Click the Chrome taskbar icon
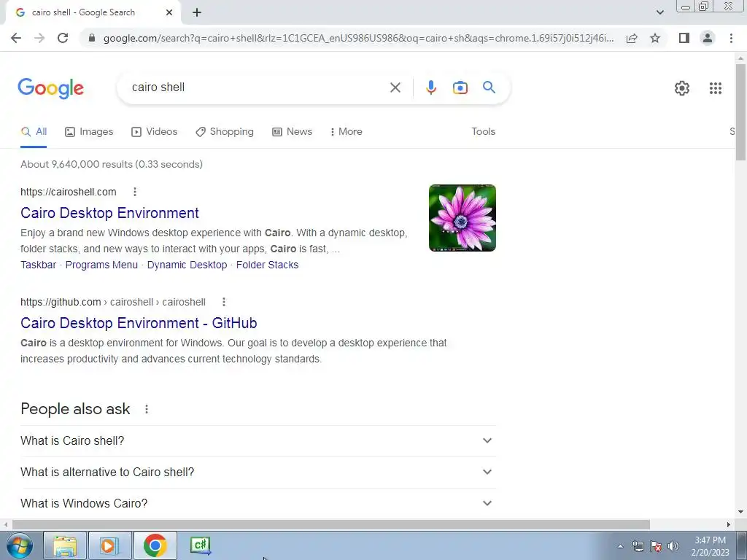The width and height of the screenshot is (747, 560). (x=155, y=545)
